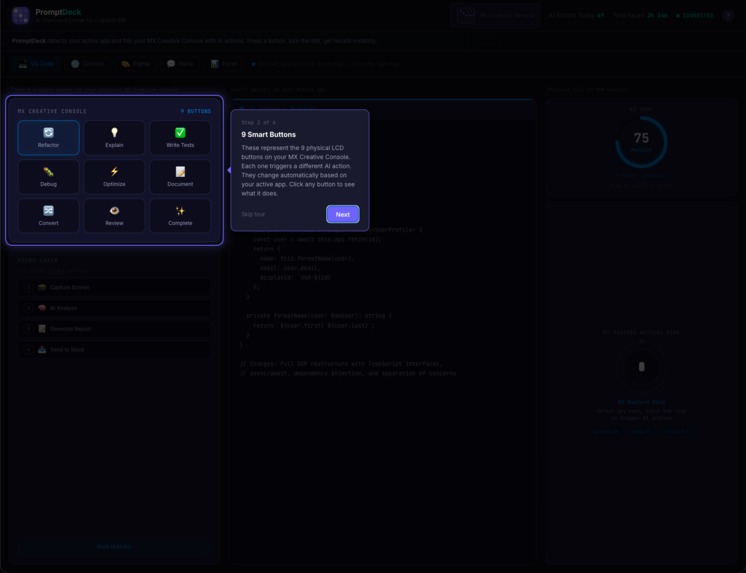Open the help icon in header
This screenshot has height=573, width=746.
[727, 15]
